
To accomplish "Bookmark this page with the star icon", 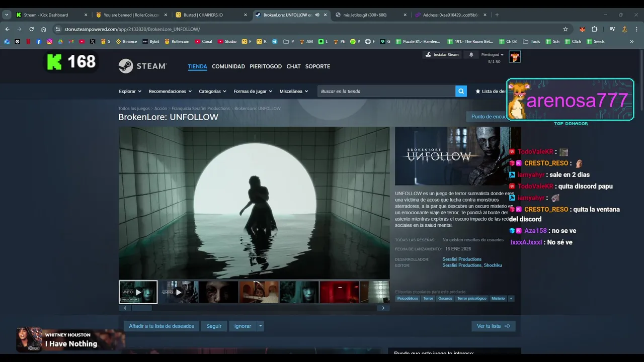I will pyautogui.click(x=566, y=29).
